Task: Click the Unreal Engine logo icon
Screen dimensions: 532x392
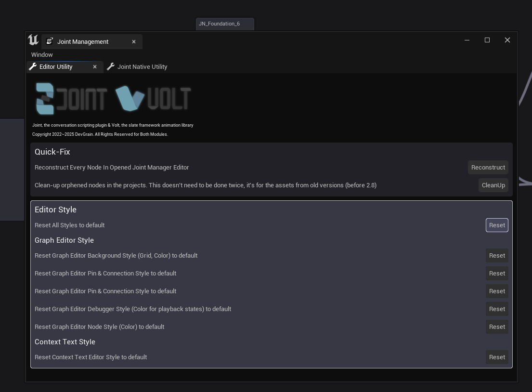Action: 33,40
